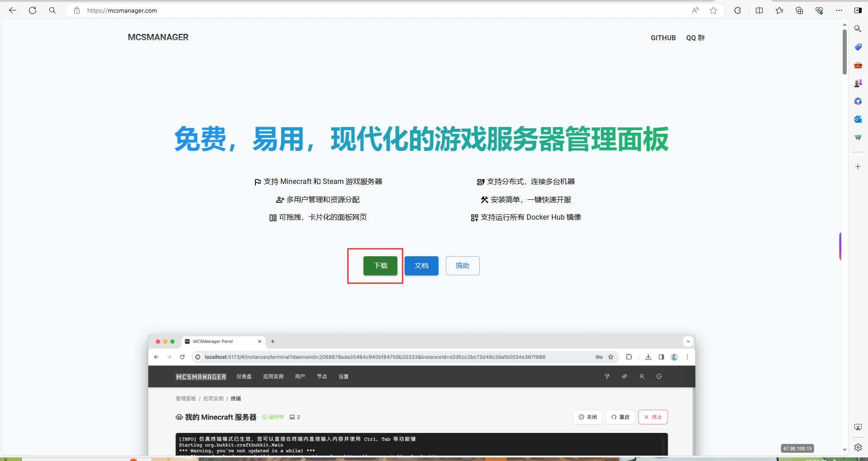868x461 pixels.
Task: Toggle split screen view in Edge
Action: click(759, 10)
